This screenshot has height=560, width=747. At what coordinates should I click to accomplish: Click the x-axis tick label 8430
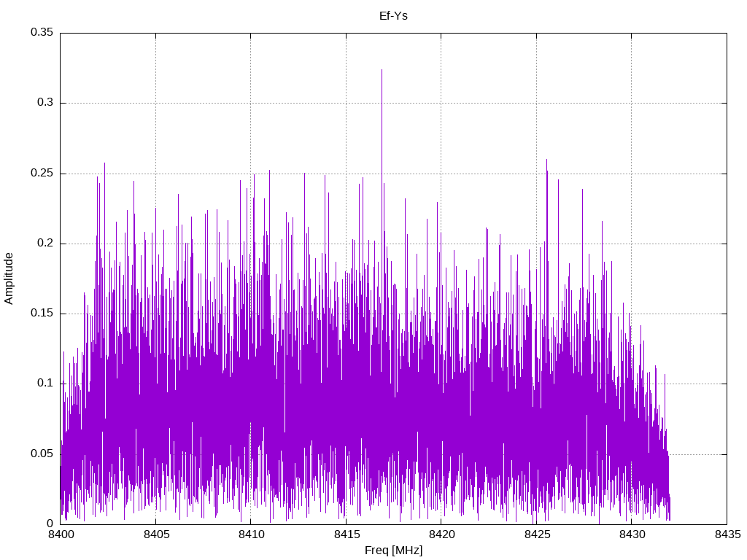pos(632,534)
